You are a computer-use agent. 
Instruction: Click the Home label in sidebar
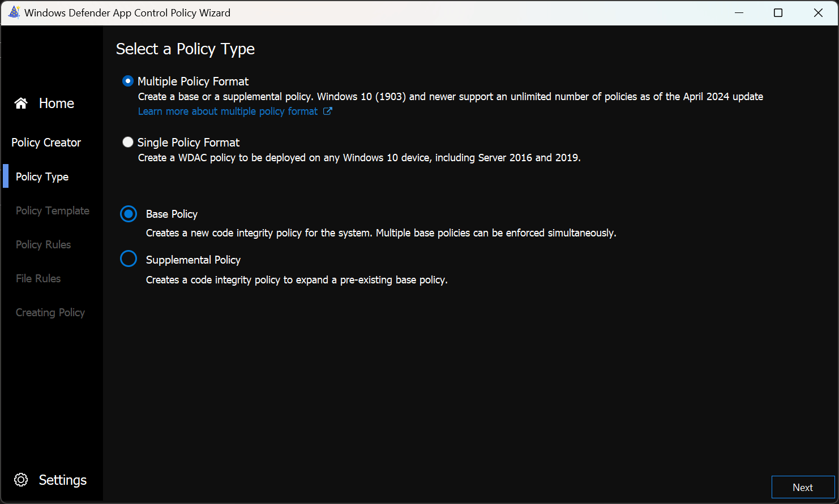57,103
